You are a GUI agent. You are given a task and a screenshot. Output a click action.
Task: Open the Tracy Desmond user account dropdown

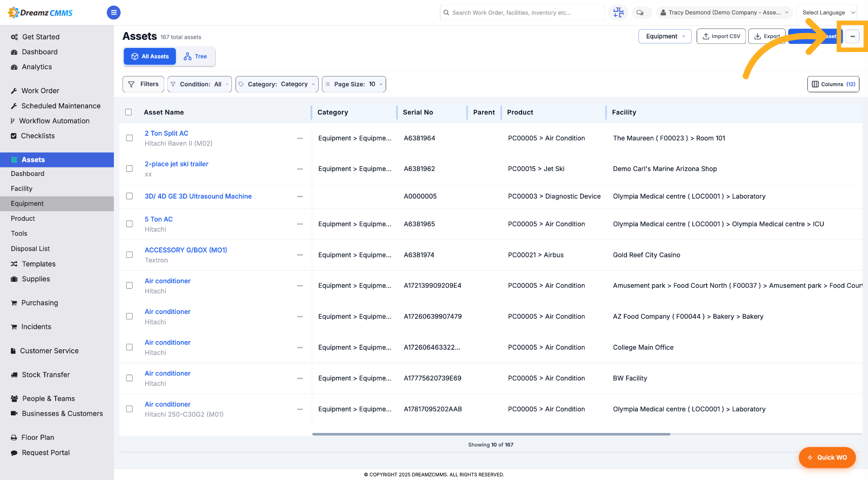click(724, 13)
